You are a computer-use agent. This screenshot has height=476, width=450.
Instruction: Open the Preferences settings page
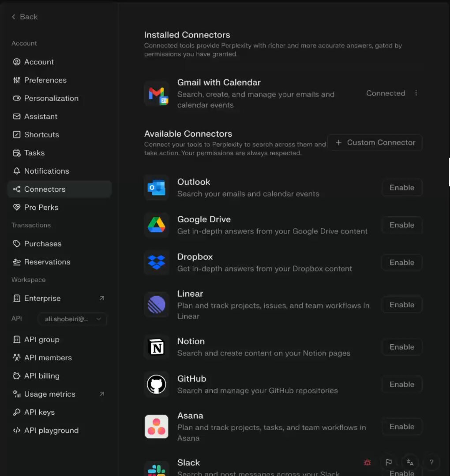pyautogui.click(x=60, y=80)
